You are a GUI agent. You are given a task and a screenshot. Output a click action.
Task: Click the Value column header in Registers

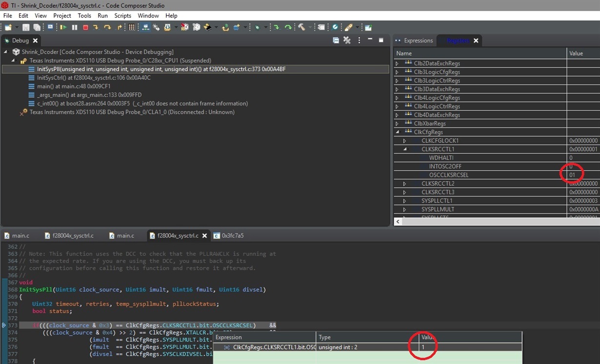tap(583, 53)
